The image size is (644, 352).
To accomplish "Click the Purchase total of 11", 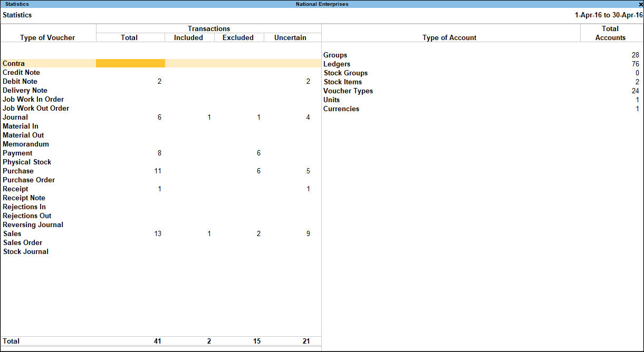I will (x=158, y=171).
